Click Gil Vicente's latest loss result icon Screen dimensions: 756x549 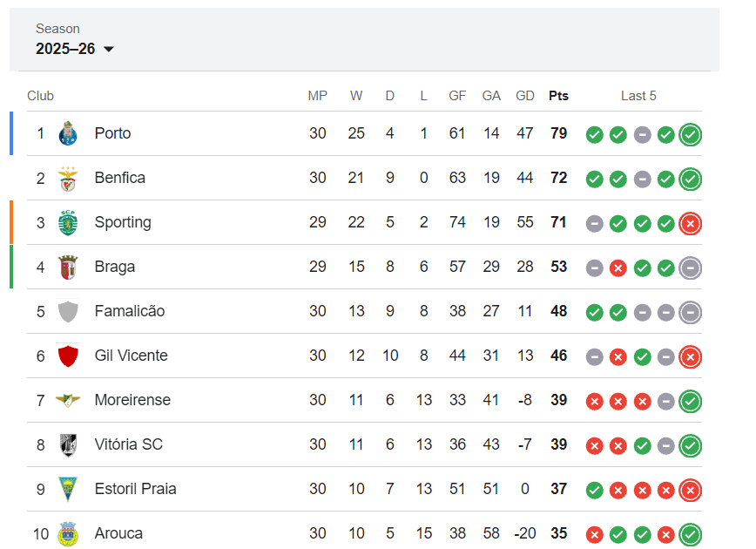click(x=691, y=357)
